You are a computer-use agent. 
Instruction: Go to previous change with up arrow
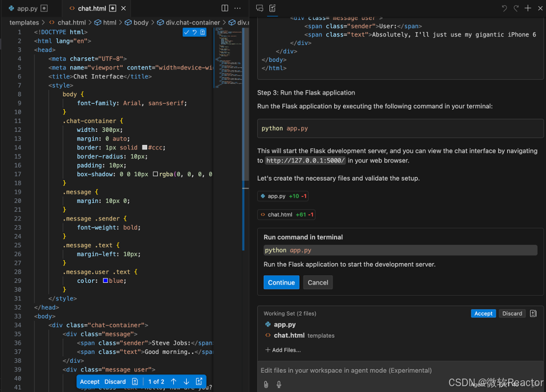173,381
